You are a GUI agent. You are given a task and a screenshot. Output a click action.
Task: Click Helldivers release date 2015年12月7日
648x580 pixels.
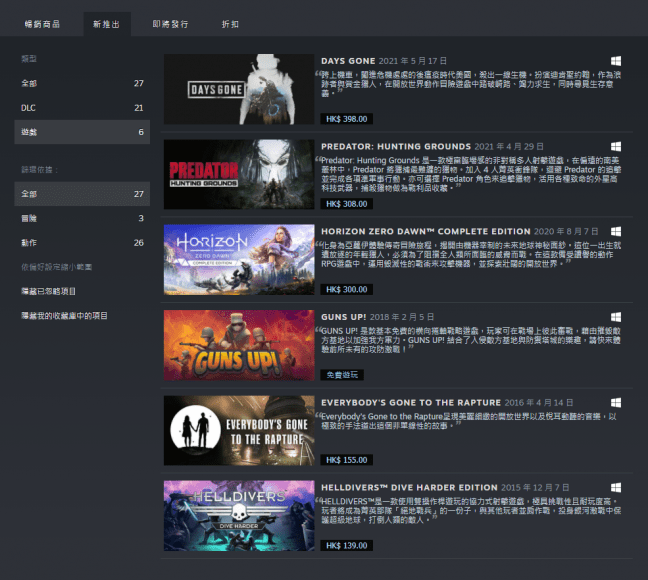535,487
